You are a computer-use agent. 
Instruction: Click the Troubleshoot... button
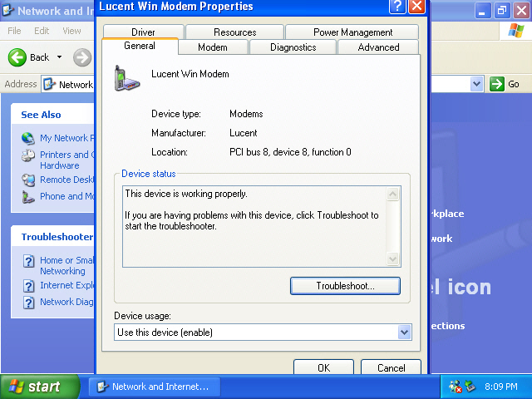345,286
